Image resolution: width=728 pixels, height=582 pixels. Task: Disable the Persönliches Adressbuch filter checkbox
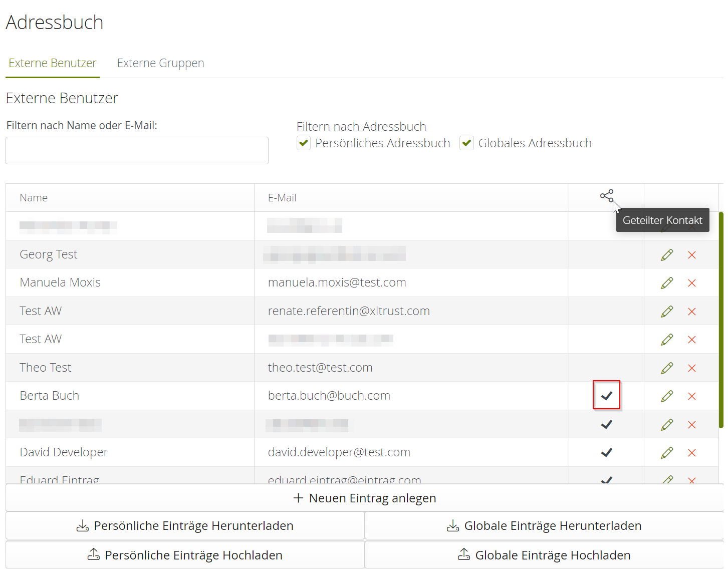pyautogui.click(x=304, y=143)
